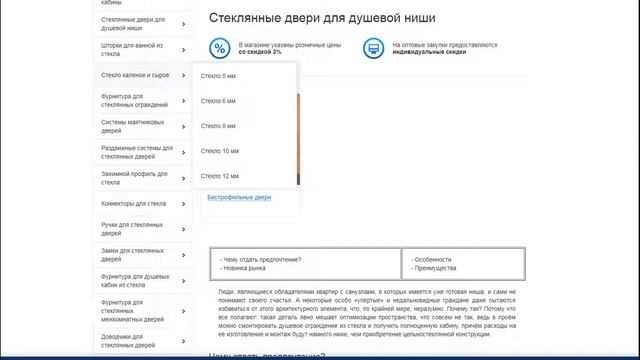Click the percent discount icon
This screenshot has height=360, width=640.
[220, 48]
